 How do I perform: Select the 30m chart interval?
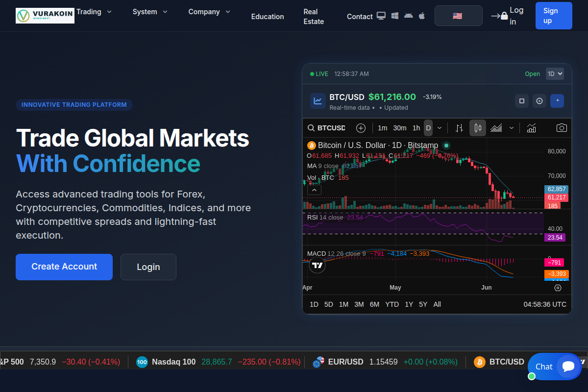click(x=400, y=128)
